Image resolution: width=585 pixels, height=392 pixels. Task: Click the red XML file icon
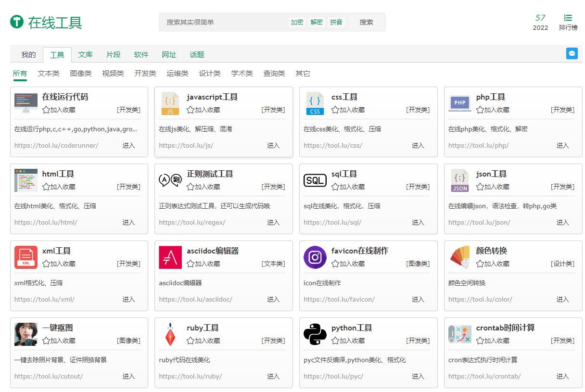click(26, 257)
